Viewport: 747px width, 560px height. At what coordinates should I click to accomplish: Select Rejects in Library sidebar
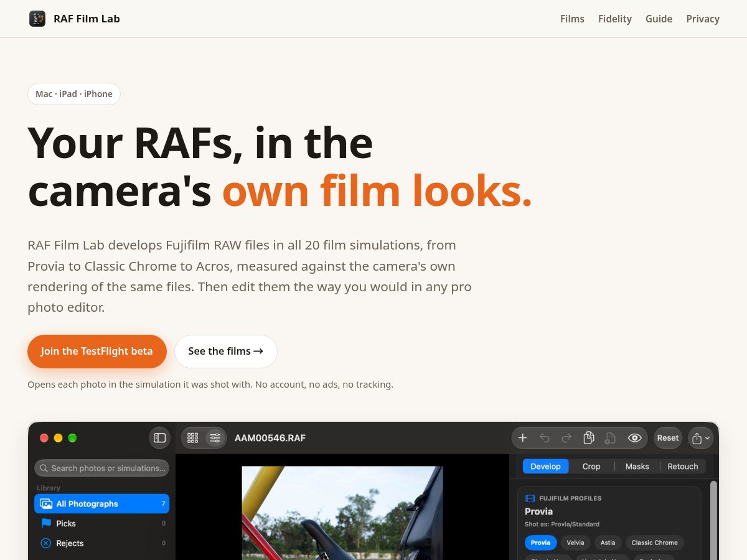101,543
